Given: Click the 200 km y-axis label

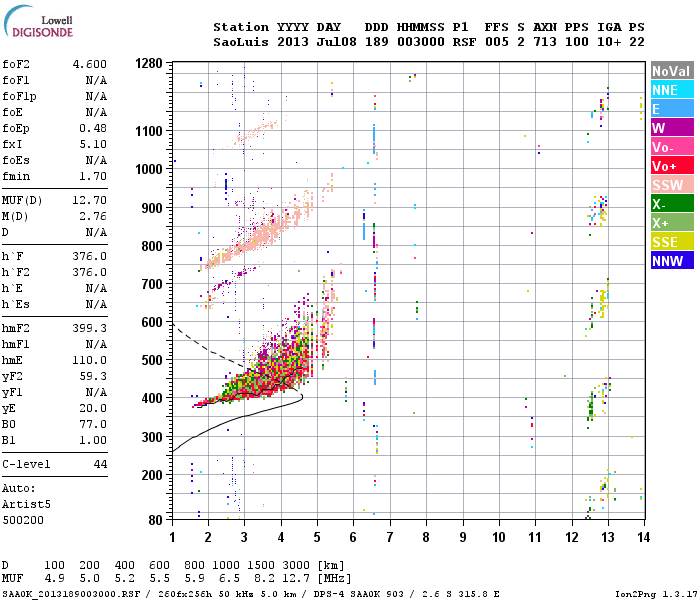Looking at the screenshot, I should (152, 475).
